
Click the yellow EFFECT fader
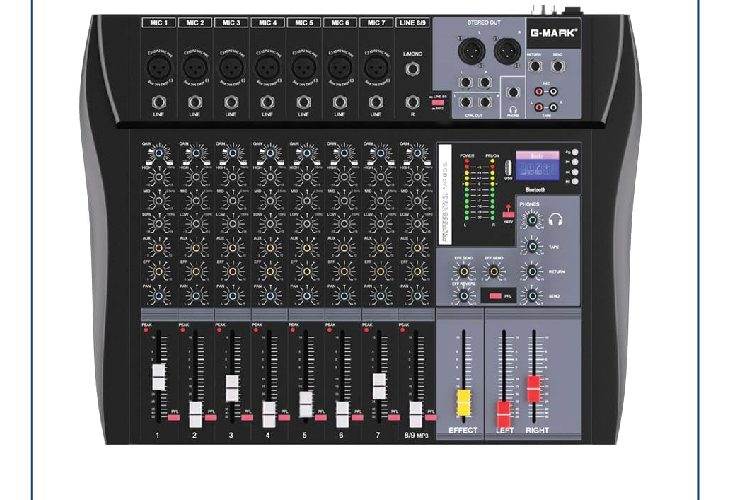pyautogui.click(x=464, y=403)
